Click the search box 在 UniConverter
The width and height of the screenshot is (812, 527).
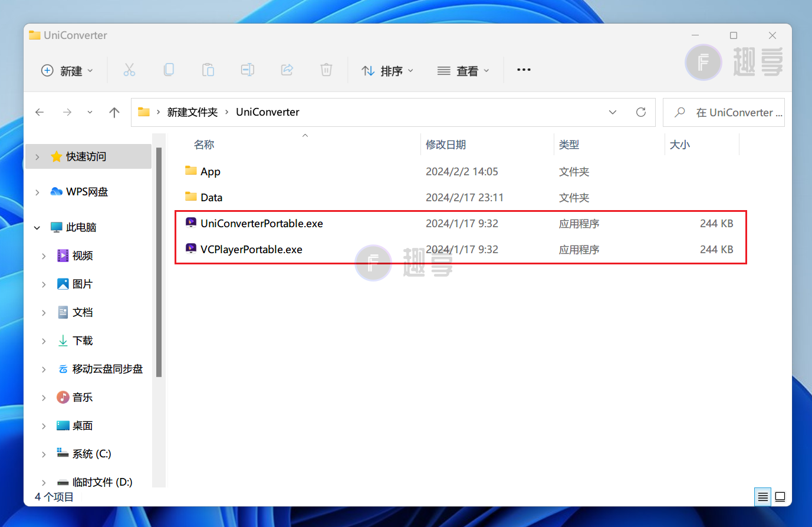point(724,112)
